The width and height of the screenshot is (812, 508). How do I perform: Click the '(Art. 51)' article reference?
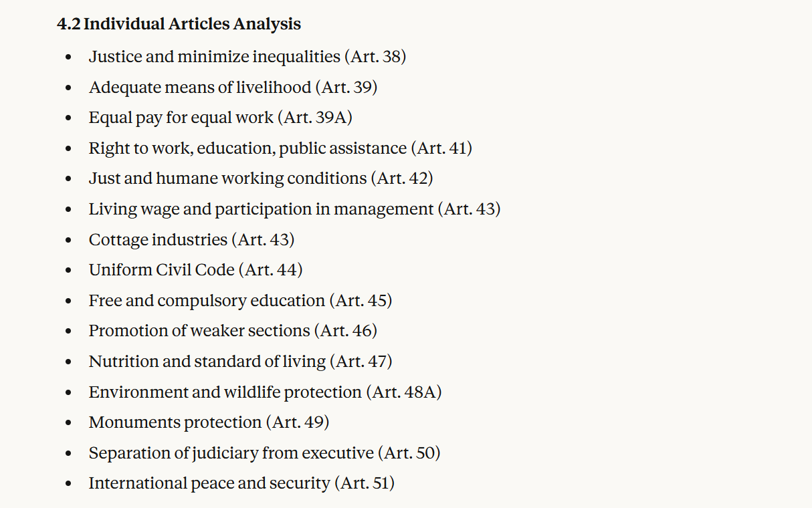pyautogui.click(x=365, y=483)
